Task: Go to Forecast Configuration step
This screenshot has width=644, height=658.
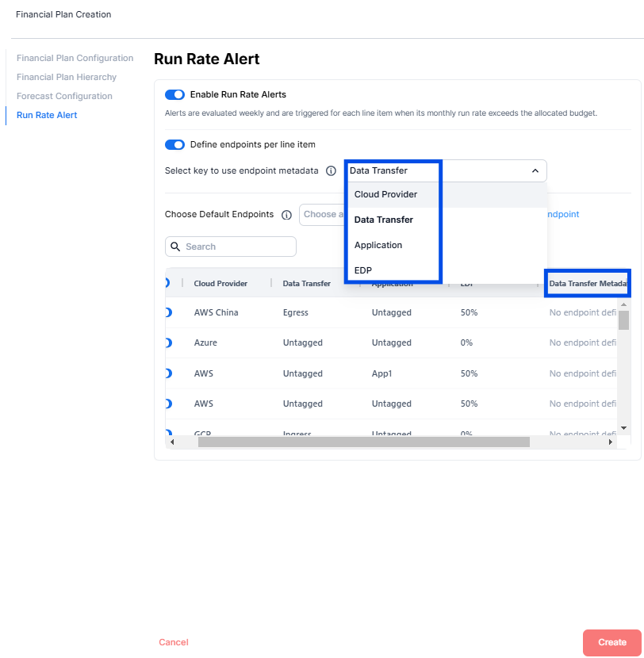Action: pos(64,97)
